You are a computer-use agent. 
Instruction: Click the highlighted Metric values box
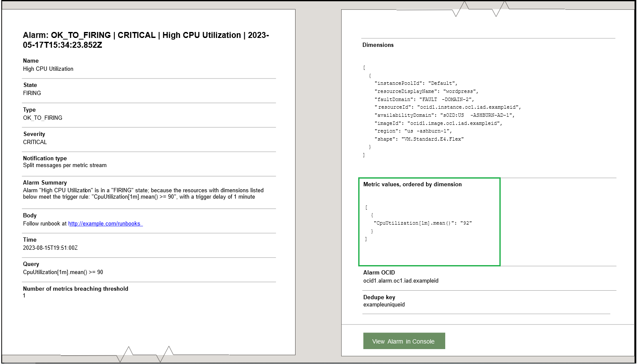tap(429, 222)
